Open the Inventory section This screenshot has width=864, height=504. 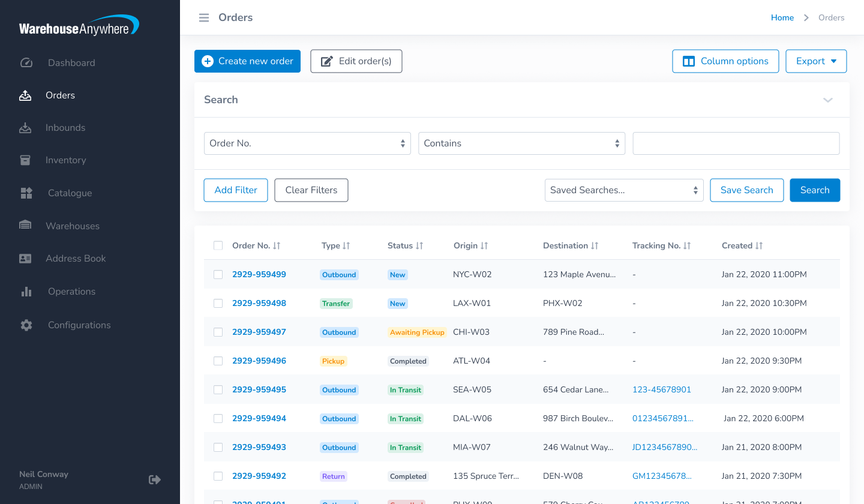pos(65,160)
